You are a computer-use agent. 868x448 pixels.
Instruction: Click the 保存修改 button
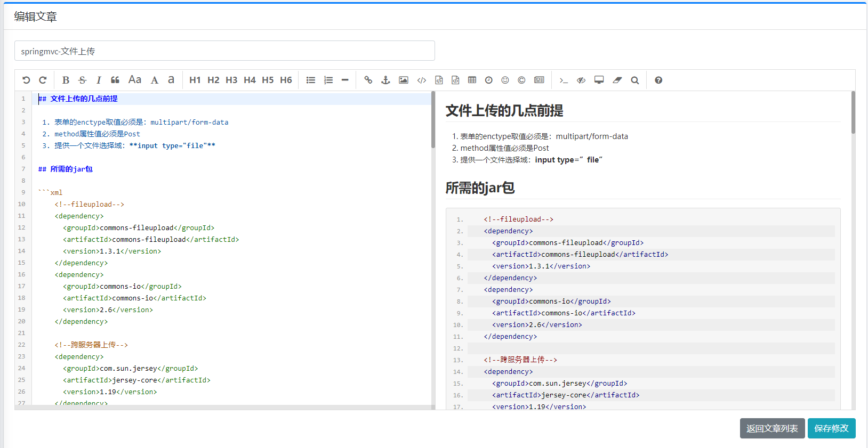[832, 428]
